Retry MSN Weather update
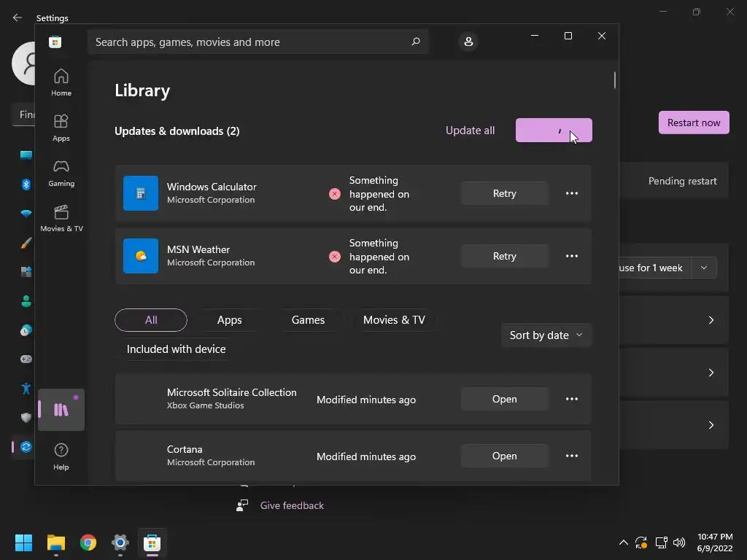747x560 pixels. click(505, 256)
